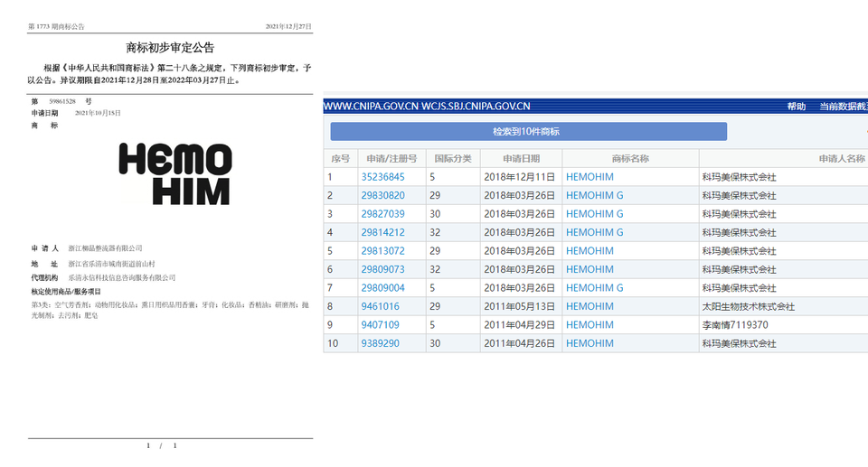
Task: Open HEMOHIM trademark name in row 1
Action: (590, 177)
